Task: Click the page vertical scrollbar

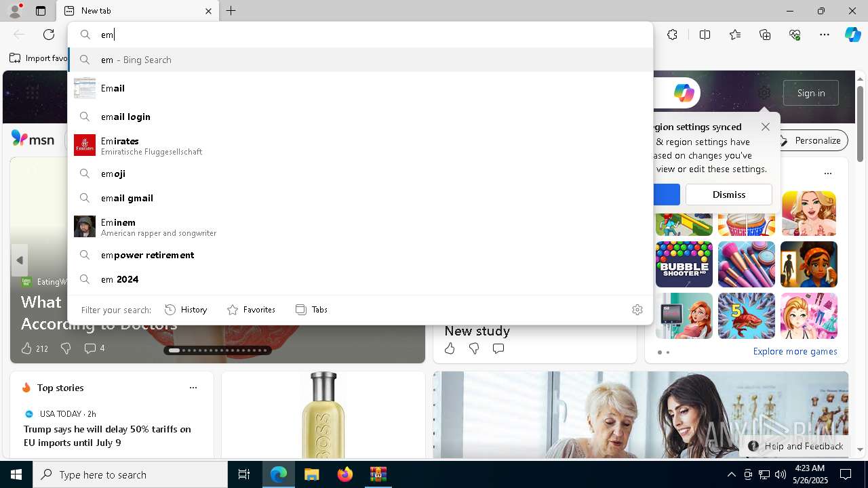Action: pyautogui.click(x=861, y=124)
